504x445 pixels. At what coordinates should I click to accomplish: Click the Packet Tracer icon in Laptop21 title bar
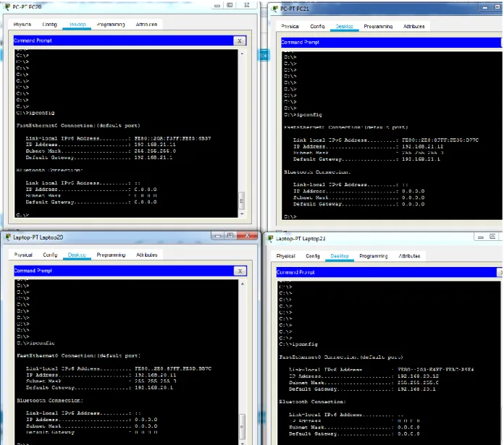pyautogui.click(x=271, y=239)
